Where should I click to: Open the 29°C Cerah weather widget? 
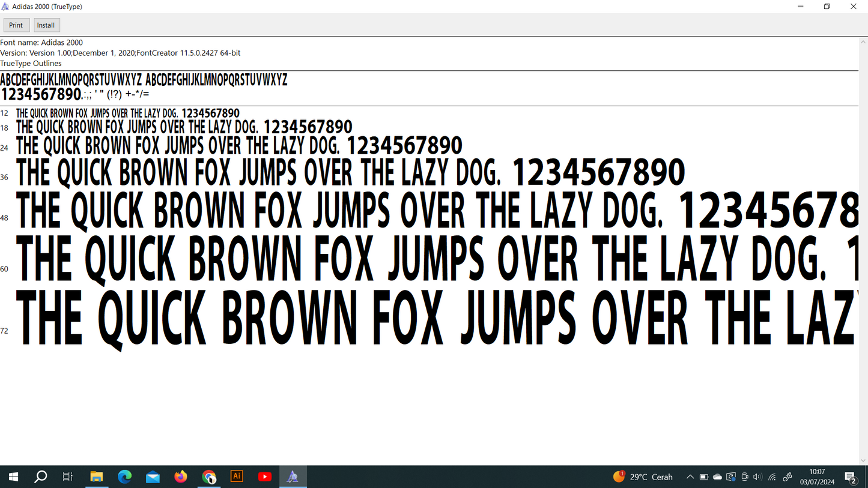click(643, 477)
